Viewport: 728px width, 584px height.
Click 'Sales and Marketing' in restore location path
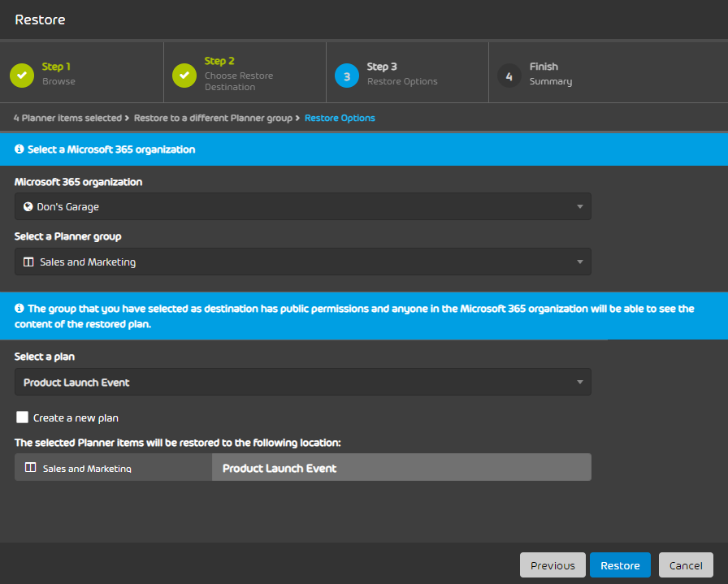(x=87, y=469)
